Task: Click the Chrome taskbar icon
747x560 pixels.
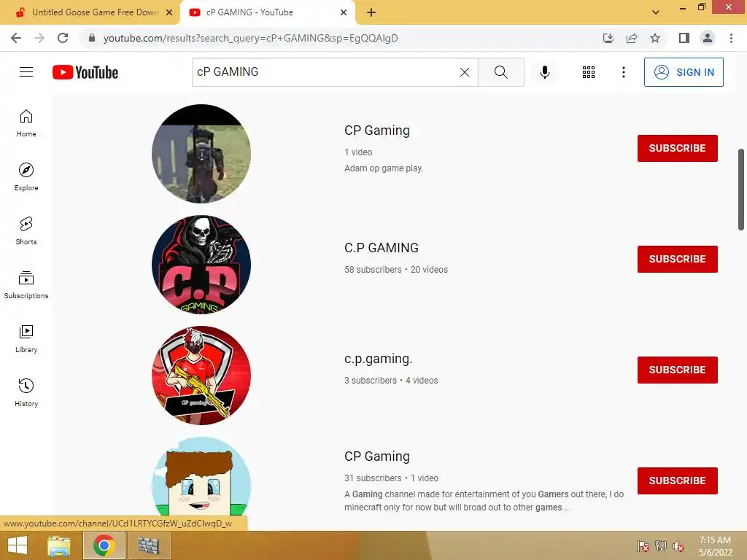Action: point(104,545)
